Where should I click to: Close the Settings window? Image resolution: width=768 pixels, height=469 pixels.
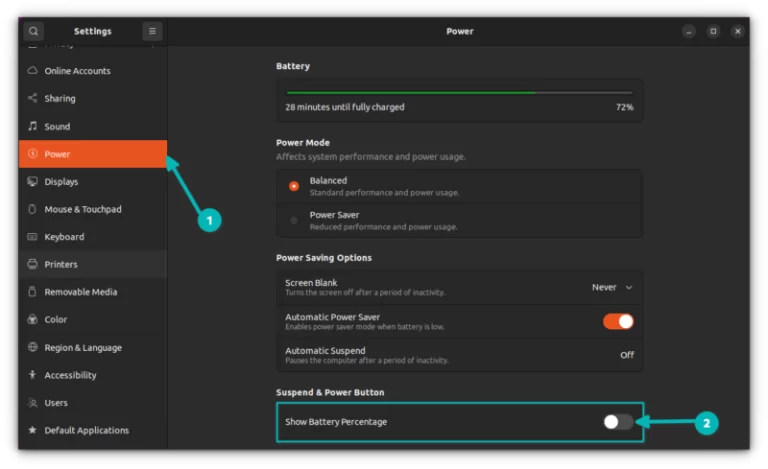[x=738, y=31]
